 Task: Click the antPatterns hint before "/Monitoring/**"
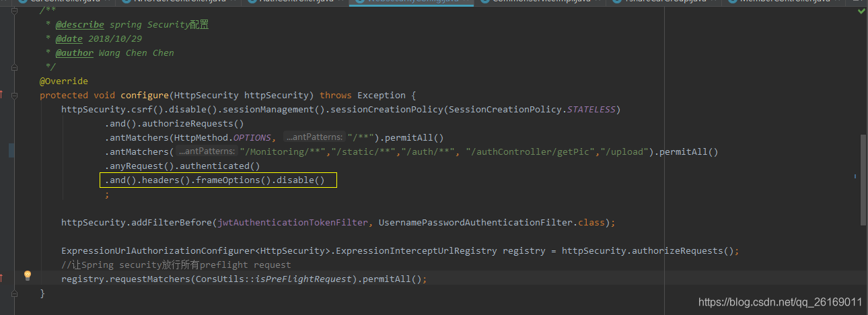207,151
